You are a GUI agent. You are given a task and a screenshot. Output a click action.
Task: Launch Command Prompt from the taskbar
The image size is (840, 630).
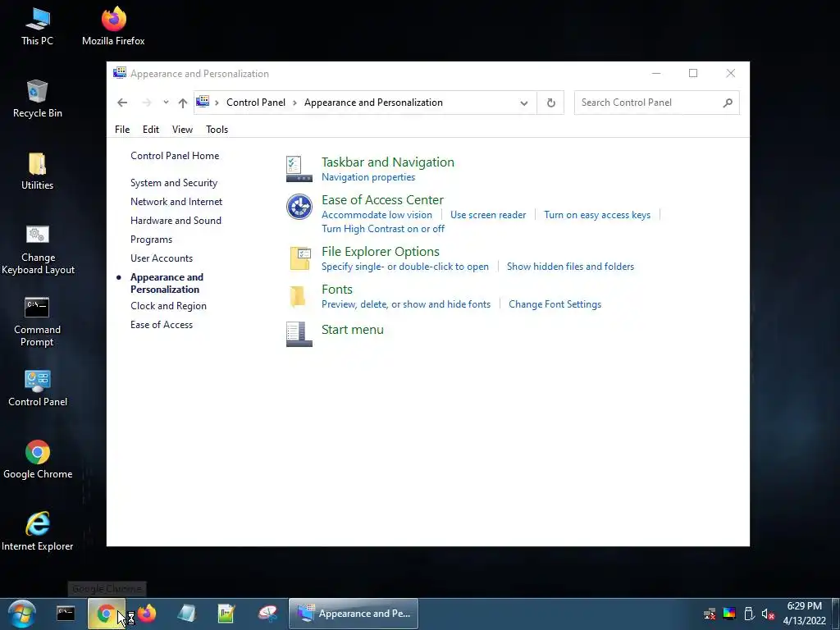click(66, 614)
